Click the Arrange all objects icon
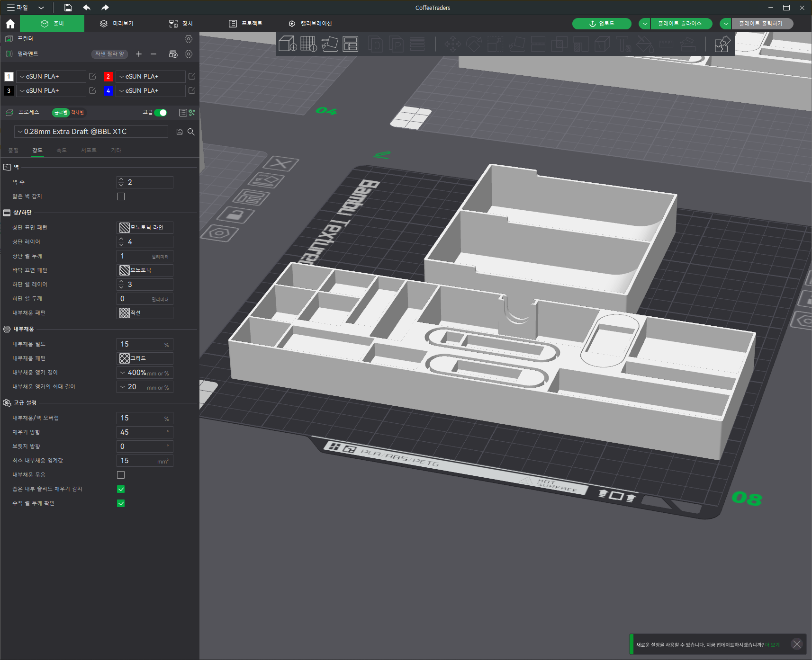Screen dimensions: 812x660 point(351,44)
